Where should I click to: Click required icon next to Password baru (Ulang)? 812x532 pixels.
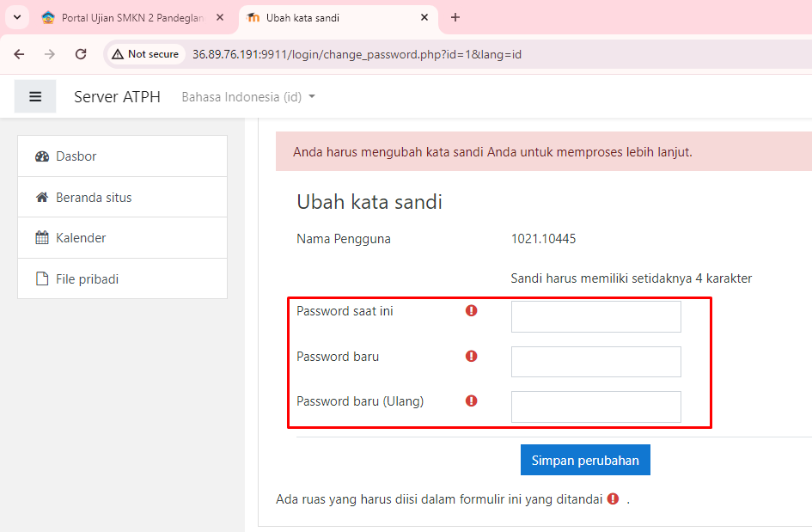point(471,401)
